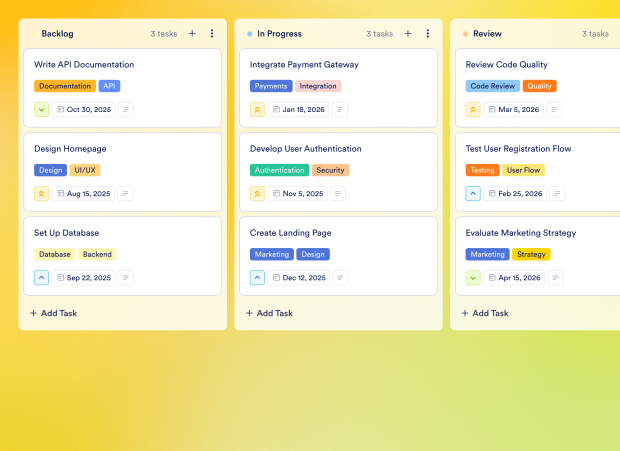Viewport: 620px width, 451px height.
Task: Open the In Progress column three-dot menu
Action: point(428,34)
